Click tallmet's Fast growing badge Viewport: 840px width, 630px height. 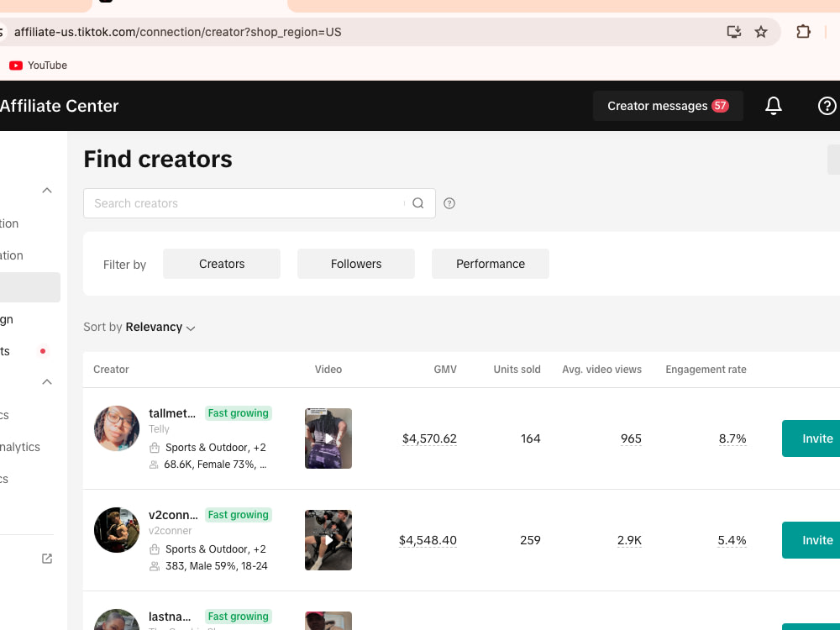click(x=239, y=413)
